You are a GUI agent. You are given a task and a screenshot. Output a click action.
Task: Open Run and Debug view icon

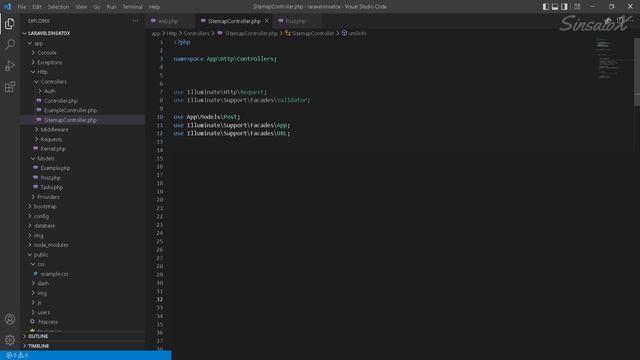coord(10,65)
